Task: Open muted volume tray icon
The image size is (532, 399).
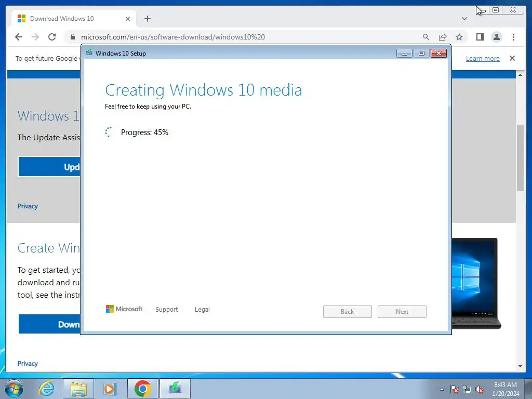Action: [x=480, y=389]
